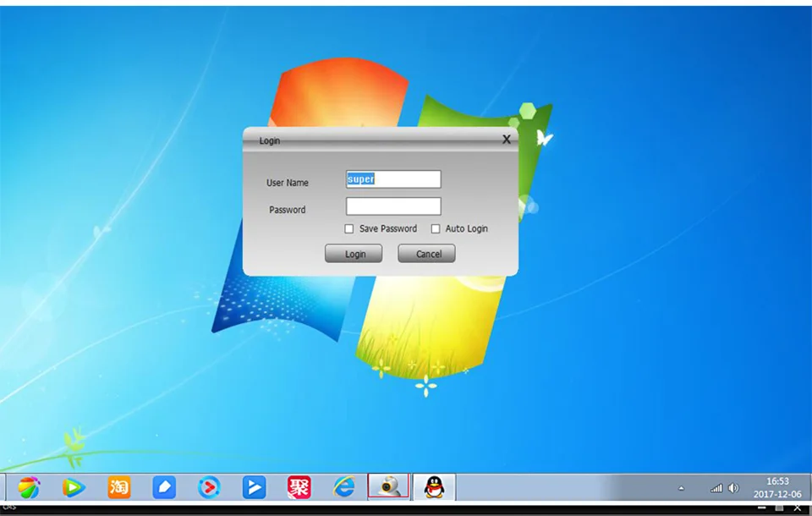Viewport: 812px width, 516px height.
Task: Open the network signal tray icon
Action: (716, 488)
